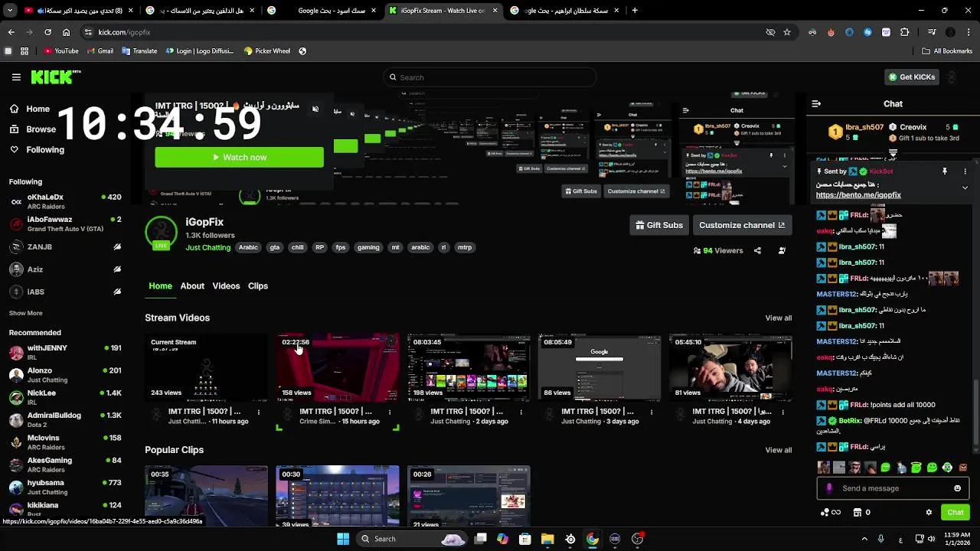The width and height of the screenshot is (980, 551).
Task: Open AboFawwaz followed channel
Action: pyautogui.click(x=65, y=224)
